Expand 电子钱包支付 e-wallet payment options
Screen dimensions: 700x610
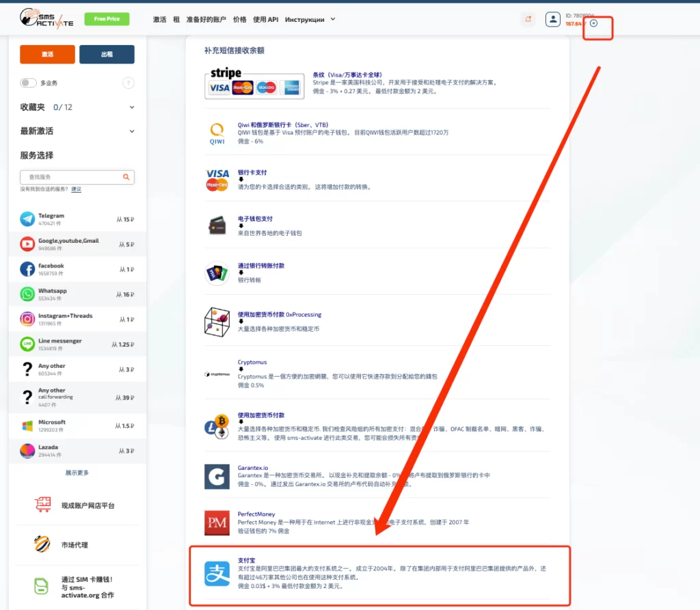tap(241, 226)
